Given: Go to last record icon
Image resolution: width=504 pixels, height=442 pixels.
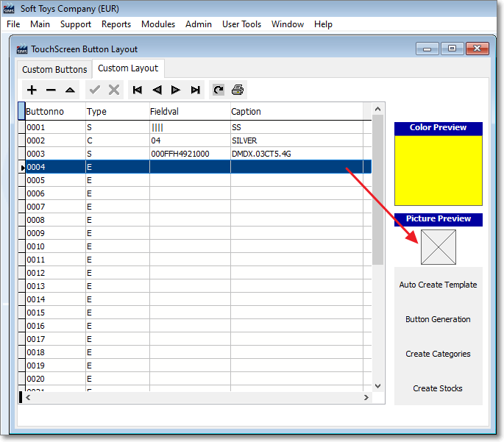Looking at the screenshot, I should [x=195, y=90].
